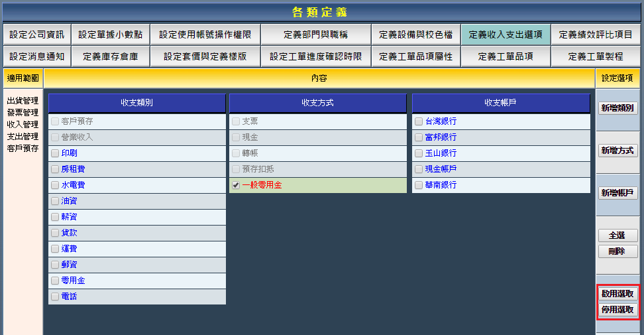Click the 玉山銀行 account link
The image size is (644, 335).
coord(441,153)
